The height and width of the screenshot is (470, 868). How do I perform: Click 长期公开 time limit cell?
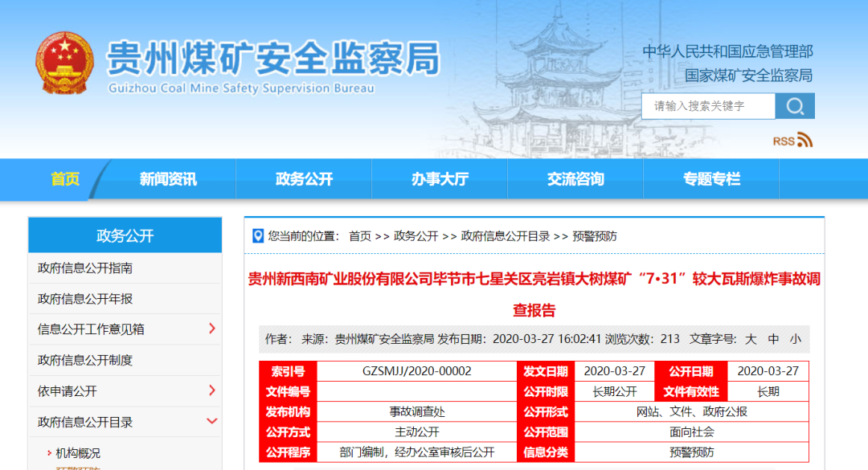pos(615,391)
